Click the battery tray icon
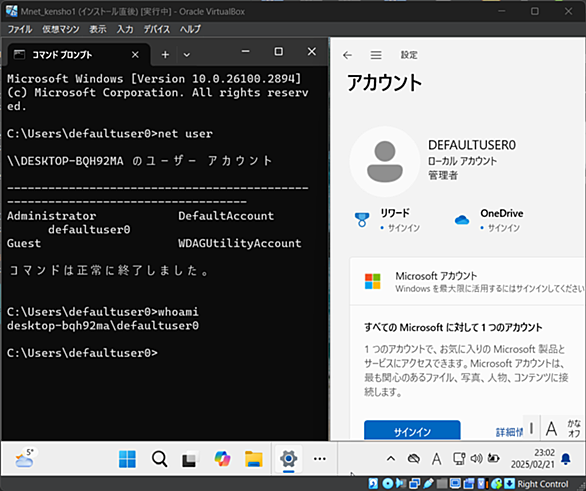The image size is (586, 491). pyautogui.click(x=494, y=458)
